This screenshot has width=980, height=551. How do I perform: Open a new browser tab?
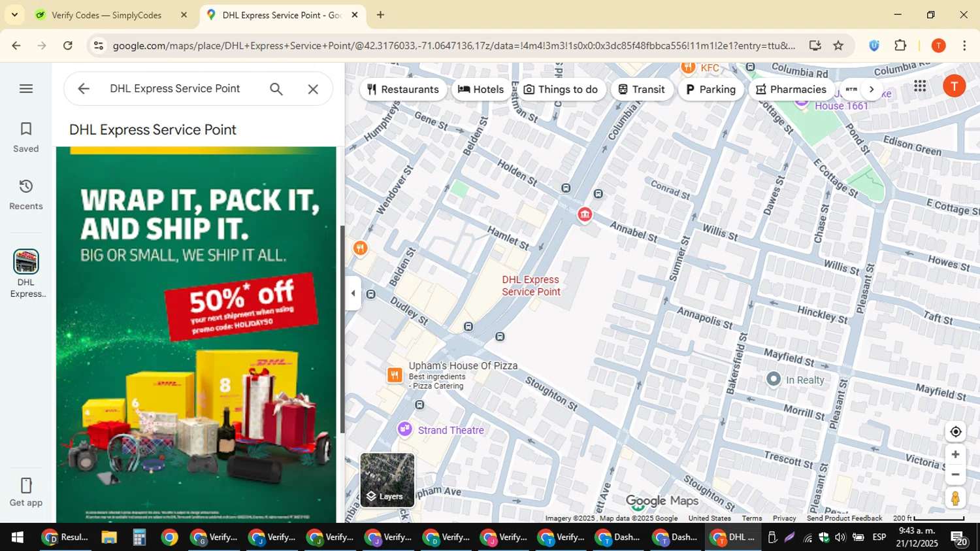380,15
